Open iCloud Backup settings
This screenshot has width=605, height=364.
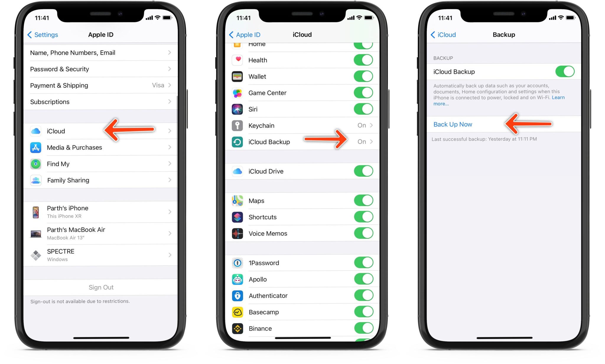301,141
